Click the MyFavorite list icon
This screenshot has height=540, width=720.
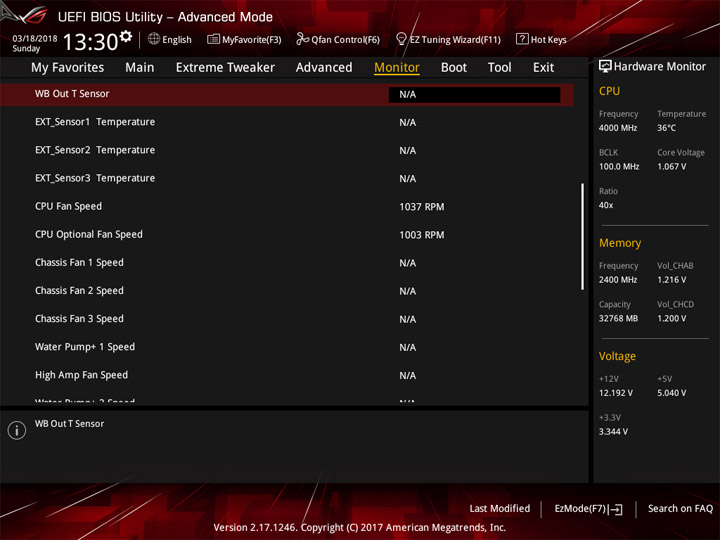pyautogui.click(x=213, y=39)
